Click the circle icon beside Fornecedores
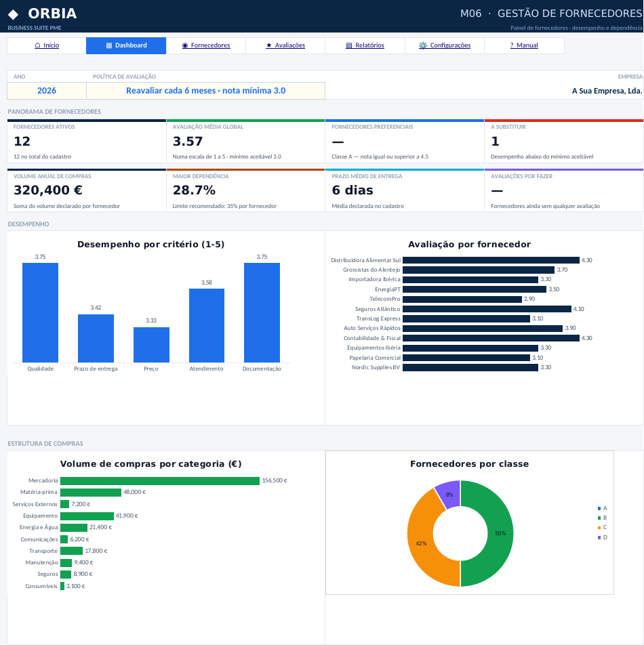The image size is (644, 645). 185,45
